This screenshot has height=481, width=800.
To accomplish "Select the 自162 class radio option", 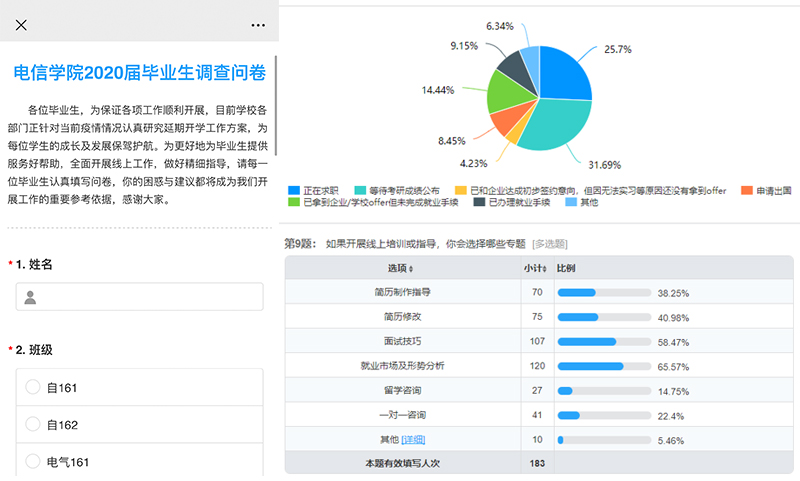I will point(33,425).
